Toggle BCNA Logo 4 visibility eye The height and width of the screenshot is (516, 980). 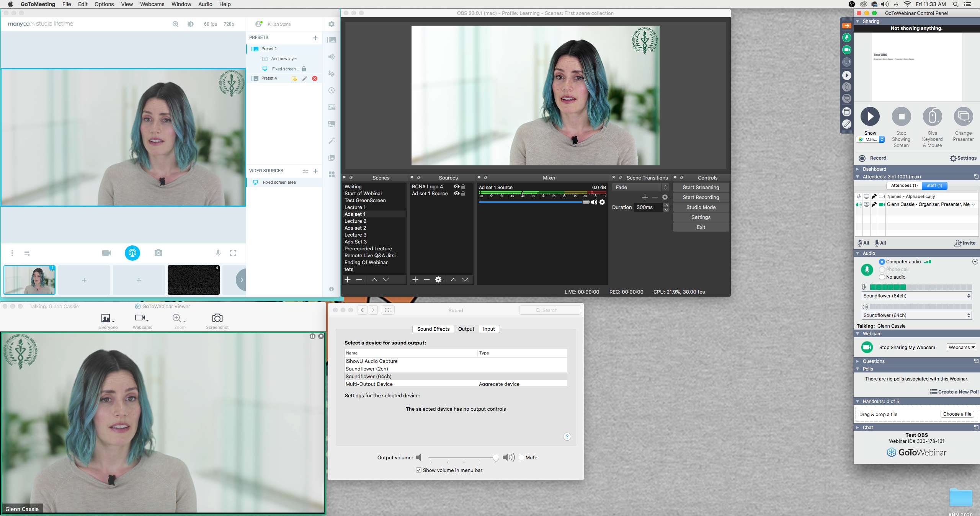456,186
